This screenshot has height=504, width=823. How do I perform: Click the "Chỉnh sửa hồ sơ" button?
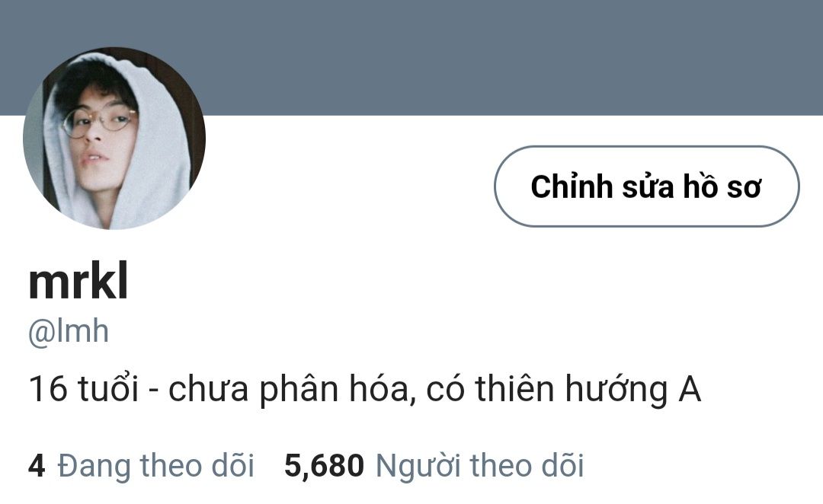[647, 187]
